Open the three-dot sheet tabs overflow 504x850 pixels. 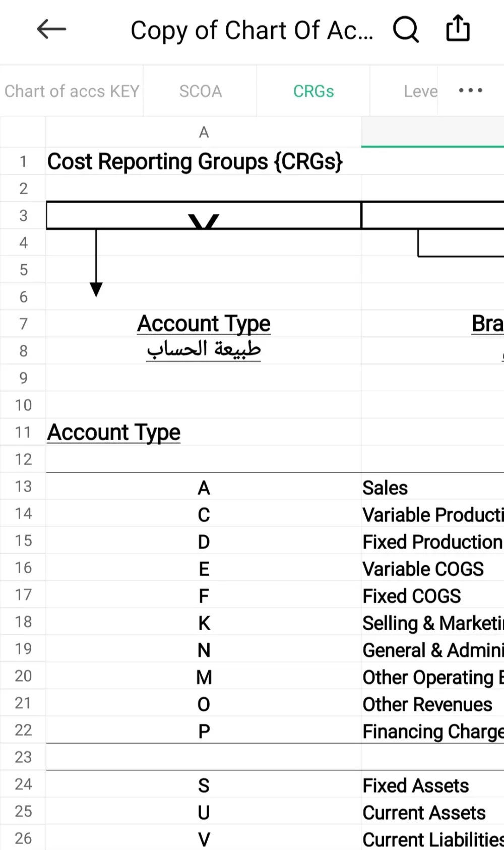(470, 91)
